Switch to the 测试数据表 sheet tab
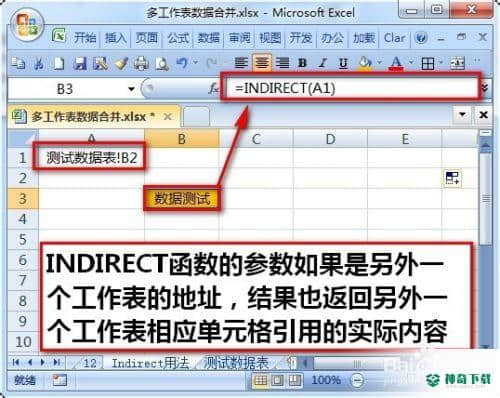The height and width of the screenshot is (398, 500). [x=236, y=363]
